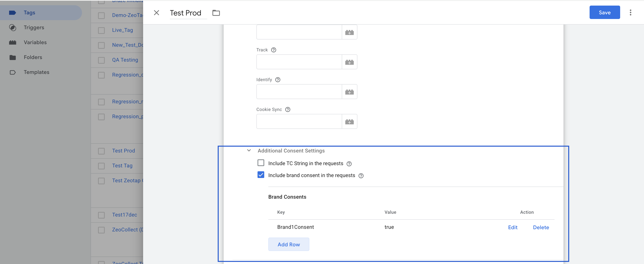Click Add Row under Brand Consents
Screen dimensions: 644x264
(288, 244)
